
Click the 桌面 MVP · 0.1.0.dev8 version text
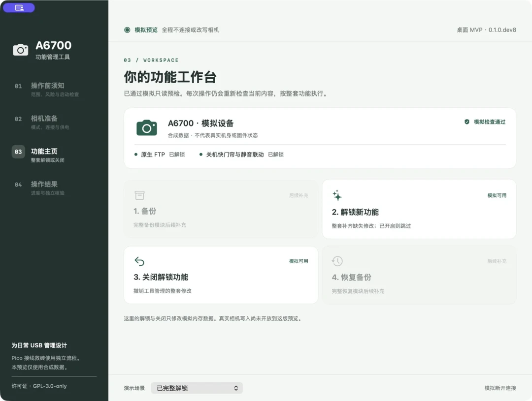pyautogui.click(x=486, y=30)
